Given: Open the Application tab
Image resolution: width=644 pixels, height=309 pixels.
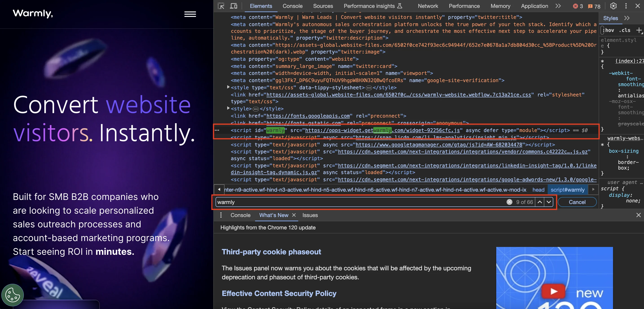Looking at the screenshot, I should tap(534, 6).
